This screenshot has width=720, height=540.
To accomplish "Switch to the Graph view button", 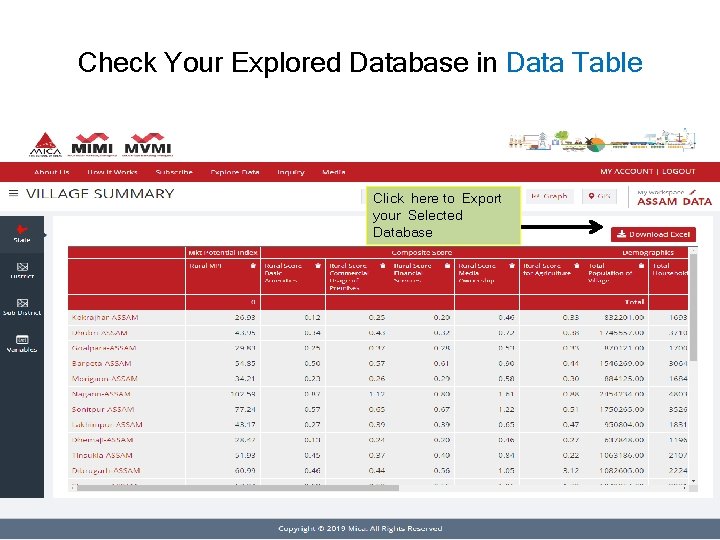I will click(x=549, y=196).
